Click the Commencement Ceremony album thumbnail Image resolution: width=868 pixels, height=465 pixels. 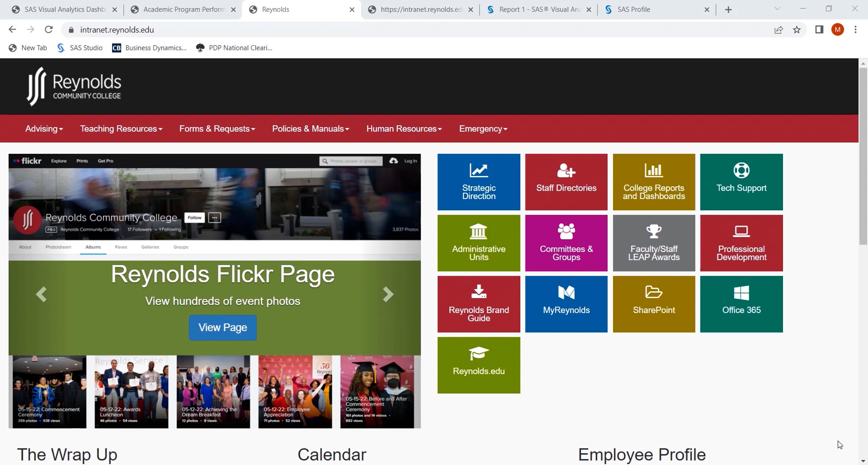[50, 392]
